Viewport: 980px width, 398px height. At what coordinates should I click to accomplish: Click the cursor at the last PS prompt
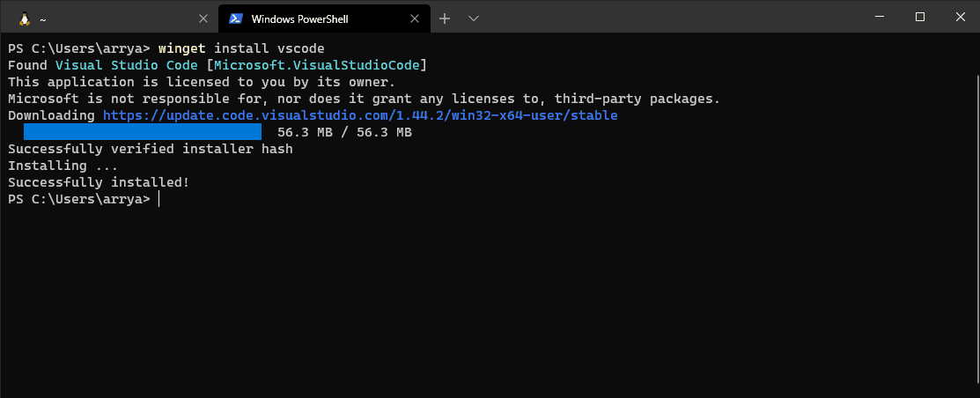pos(159,200)
